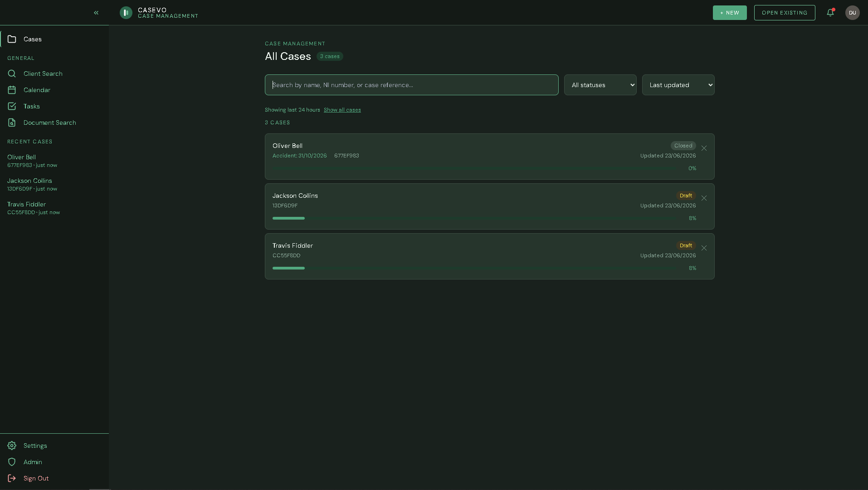Viewport: 868px width, 490px height.
Task: Remove Oliver Bell case with X icon
Action: pos(704,148)
